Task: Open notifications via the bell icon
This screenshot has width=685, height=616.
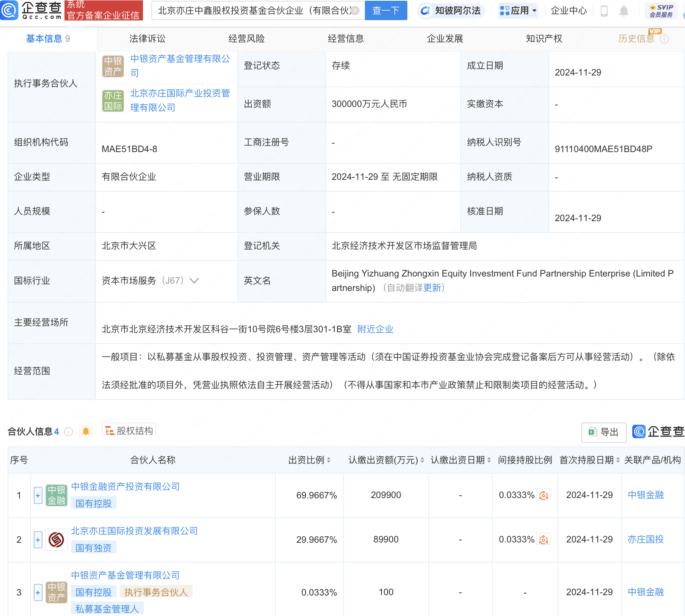Action: pyautogui.click(x=625, y=11)
